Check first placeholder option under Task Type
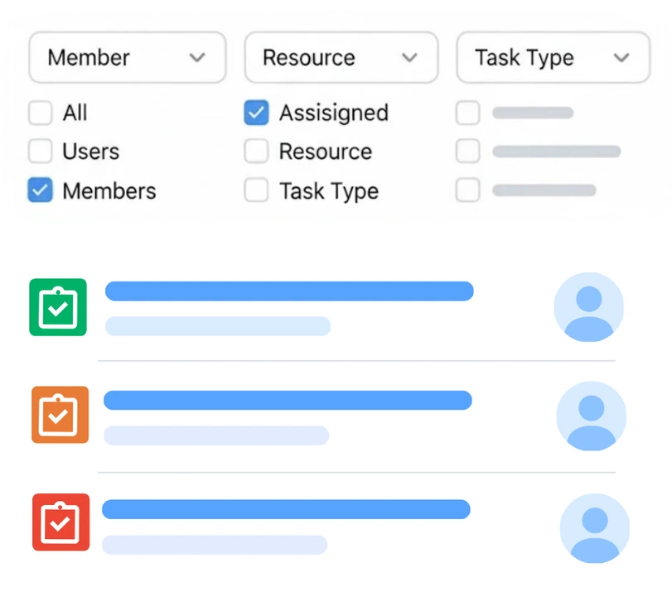 pos(468,113)
